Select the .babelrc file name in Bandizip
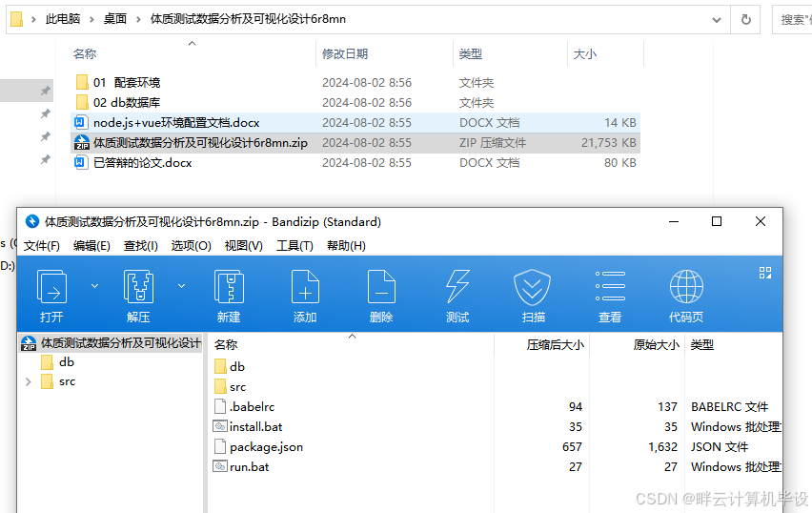The image size is (812, 513). pyautogui.click(x=252, y=407)
